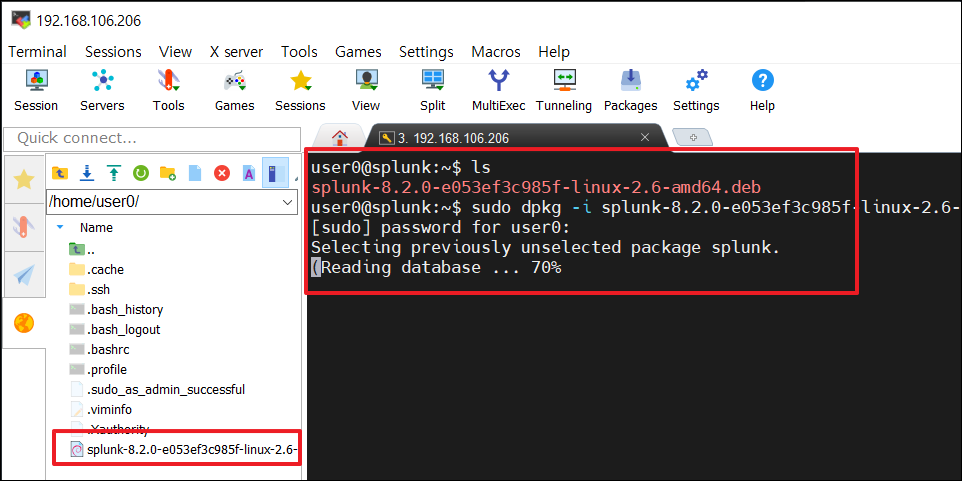Click the Name column header
The height and width of the screenshot is (481, 962).
(x=96, y=228)
